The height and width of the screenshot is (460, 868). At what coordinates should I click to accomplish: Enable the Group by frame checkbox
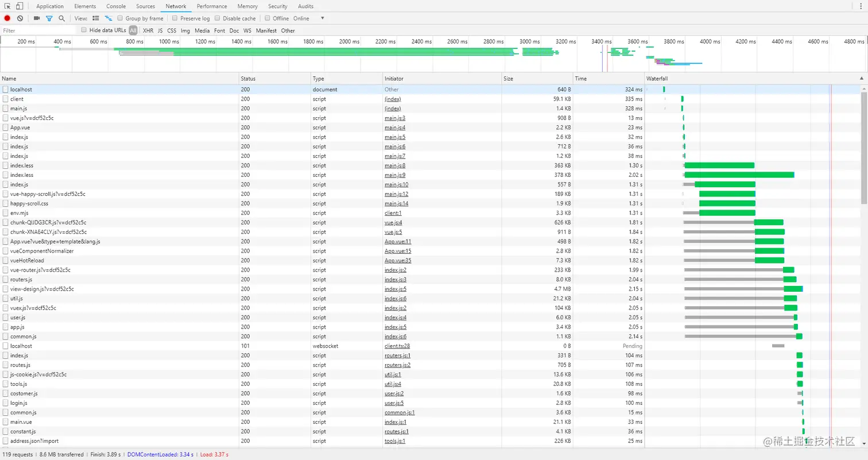pyautogui.click(x=121, y=18)
